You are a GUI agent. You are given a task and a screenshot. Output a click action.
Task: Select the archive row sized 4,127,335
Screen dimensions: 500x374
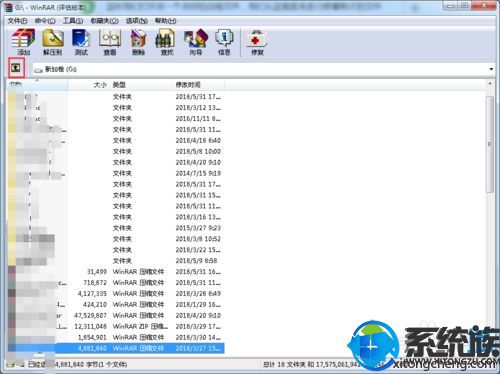(x=116, y=294)
